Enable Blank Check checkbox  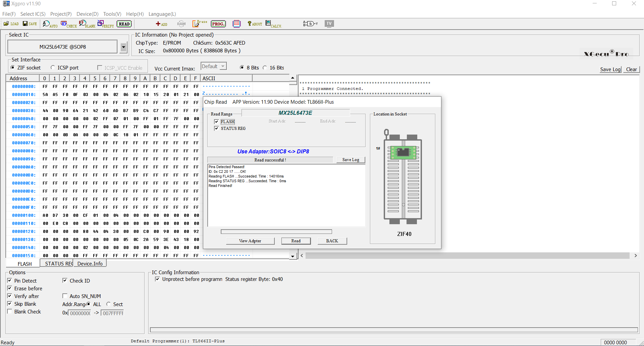(x=9, y=311)
